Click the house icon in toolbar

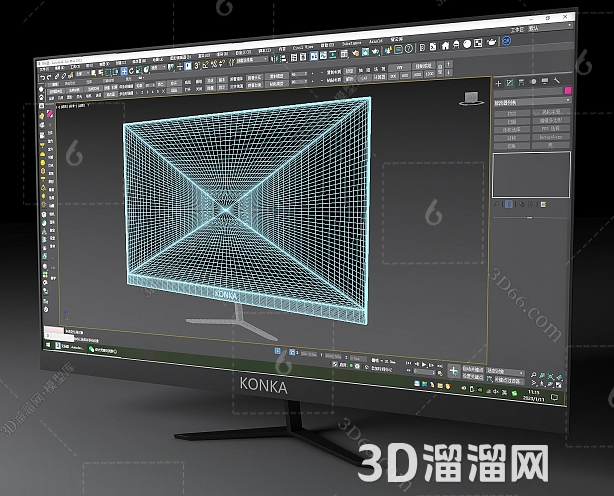point(446,45)
